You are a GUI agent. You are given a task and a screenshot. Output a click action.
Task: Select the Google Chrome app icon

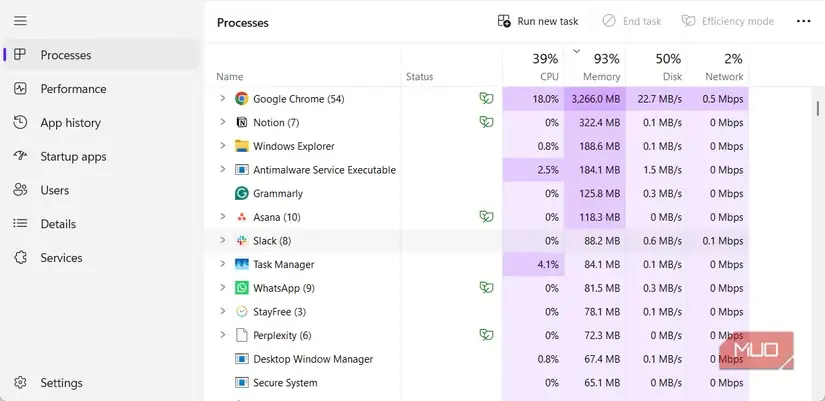coord(242,98)
